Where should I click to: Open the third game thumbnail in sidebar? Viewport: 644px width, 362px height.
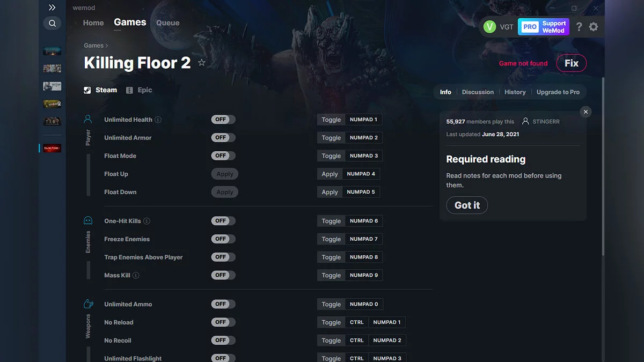[x=52, y=86]
